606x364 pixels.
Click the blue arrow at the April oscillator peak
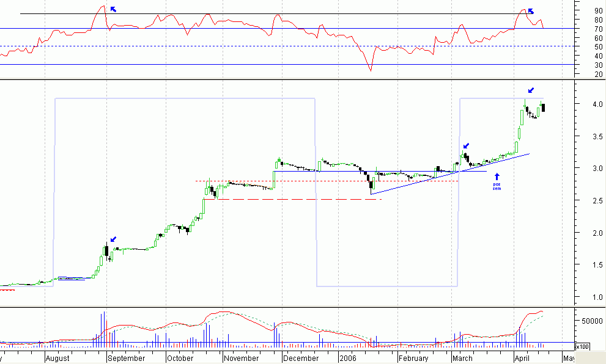coord(531,11)
